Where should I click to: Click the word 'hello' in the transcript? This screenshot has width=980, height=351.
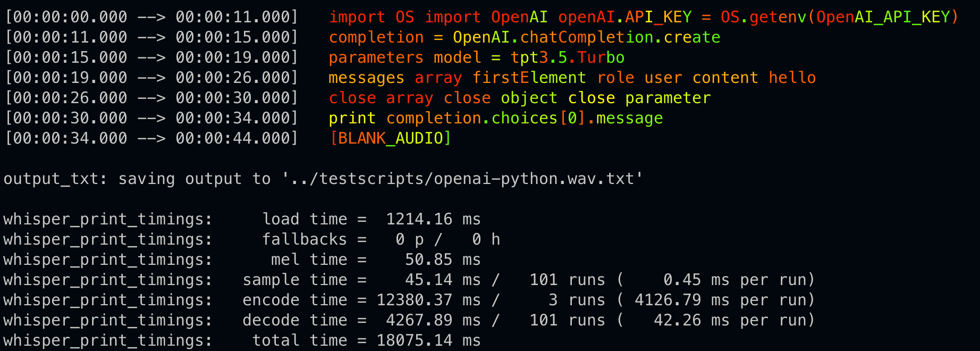[x=792, y=78]
